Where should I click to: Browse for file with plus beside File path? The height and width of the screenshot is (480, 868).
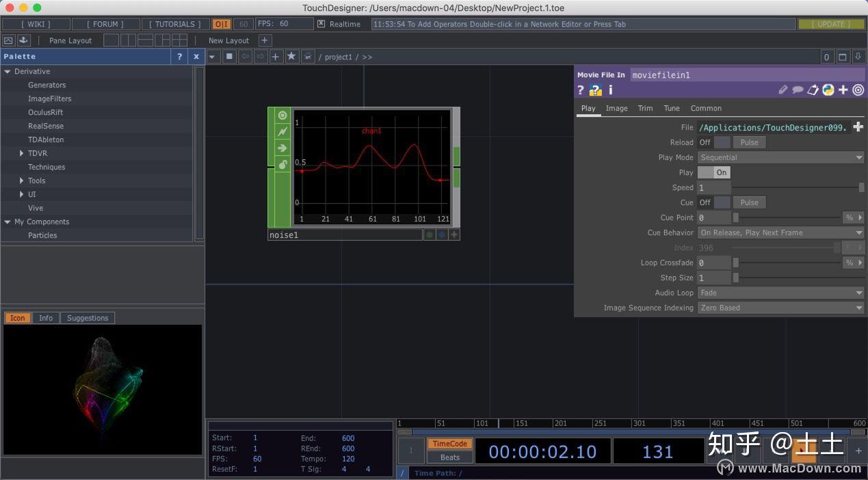[x=858, y=127]
